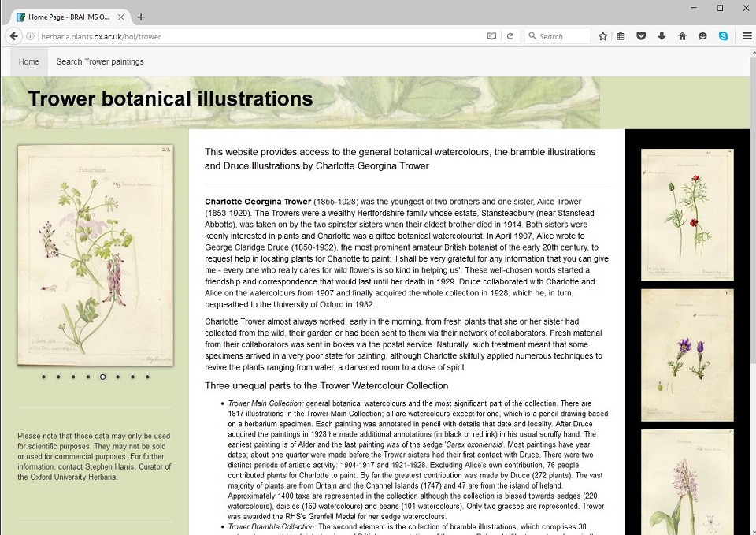Close the Home Page - BRAHMS tab
Image resolution: width=756 pixels, height=535 pixels.
[x=121, y=17]
